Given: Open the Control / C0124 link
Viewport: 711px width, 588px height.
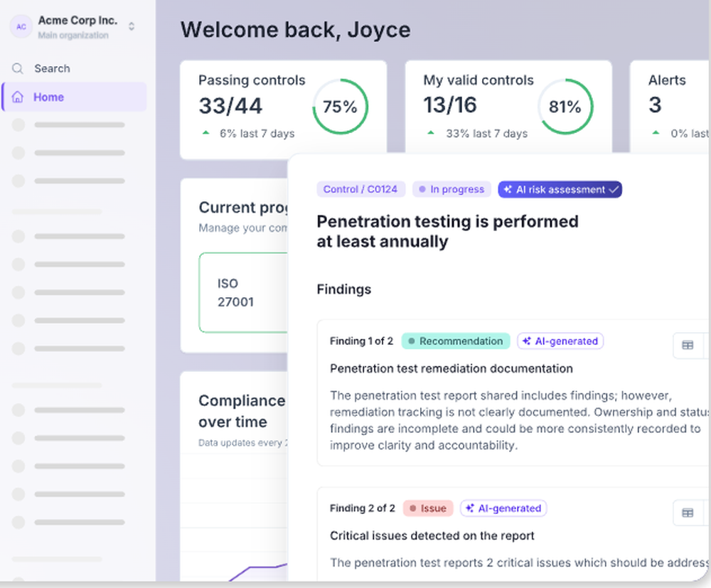Looking at the screenshot, I should pos(361,189).
